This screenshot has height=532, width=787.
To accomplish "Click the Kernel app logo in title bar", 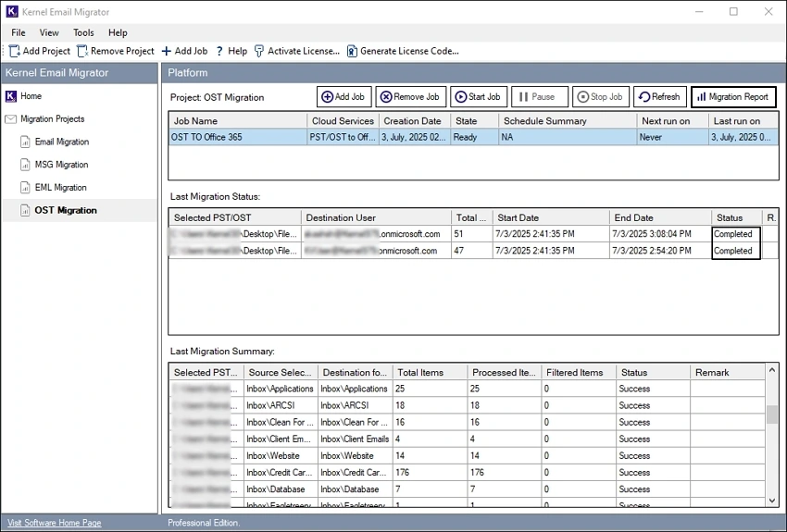I will [x=11, y=11].
